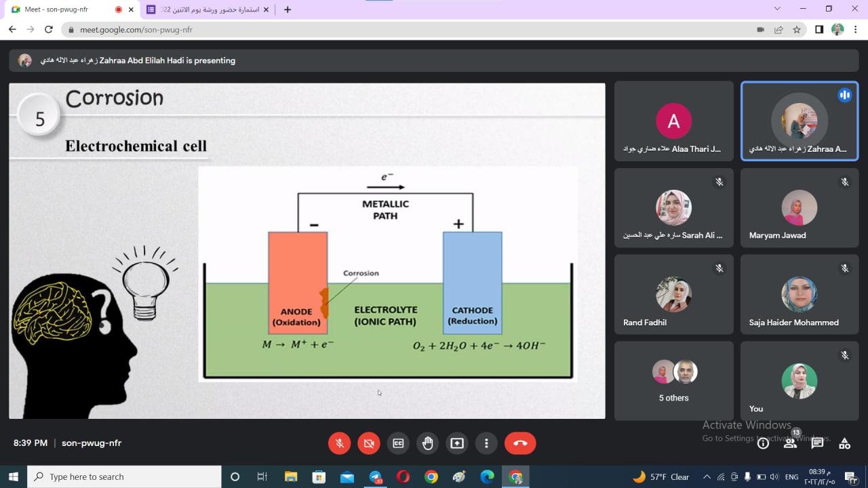Open Telegram from the Windows taskbar
The image size is (868, 488).
(376, 477)
